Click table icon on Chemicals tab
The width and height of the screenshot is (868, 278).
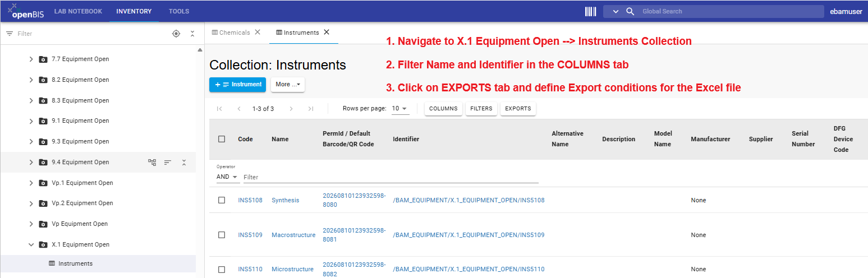[215, 33]
